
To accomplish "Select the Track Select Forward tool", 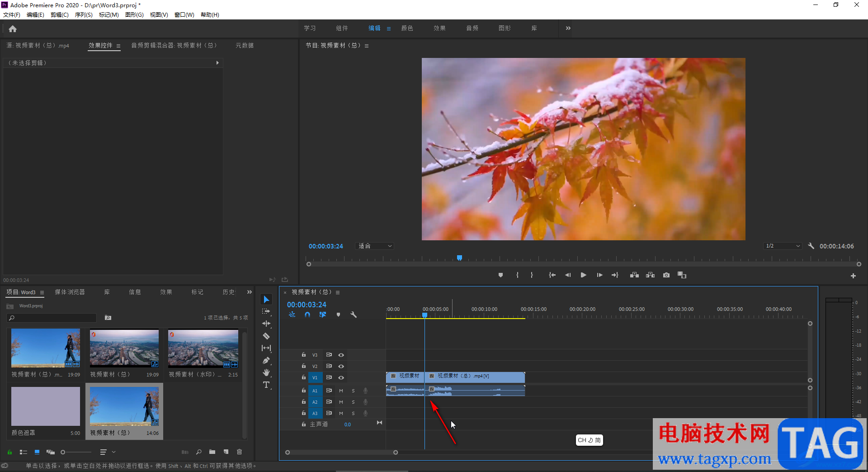I will (266, 311).
